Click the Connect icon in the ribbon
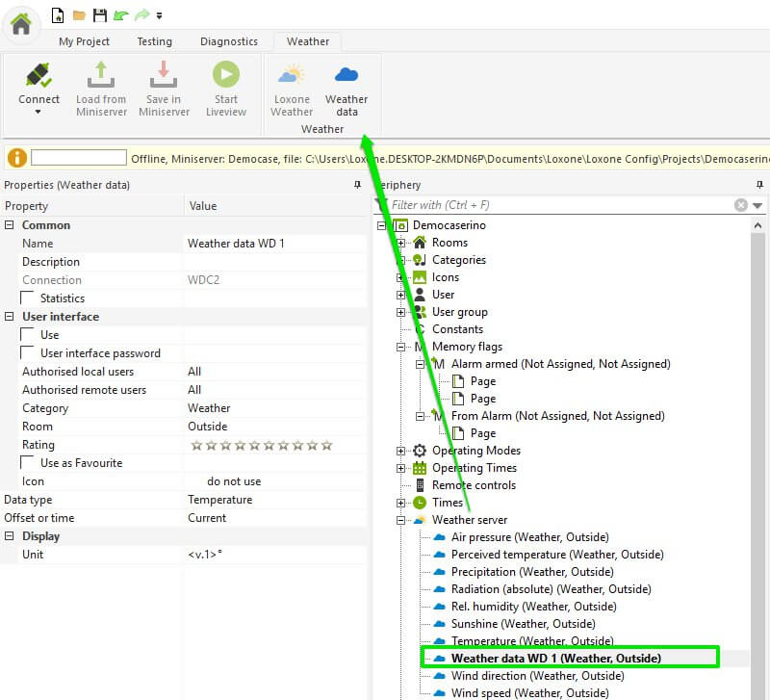This screenshot has height=700, width=770. click(x=38, y=76)
